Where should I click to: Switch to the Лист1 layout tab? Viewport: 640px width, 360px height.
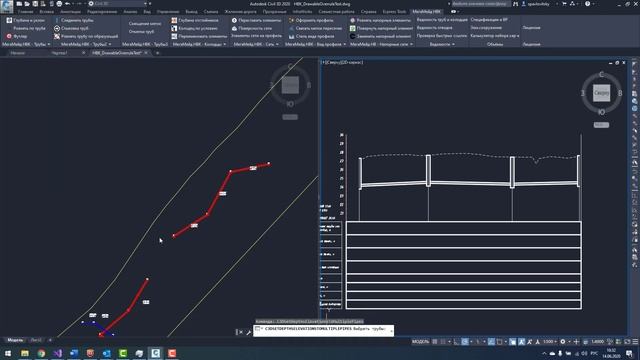pyautogui.click(x=36, y=340)
